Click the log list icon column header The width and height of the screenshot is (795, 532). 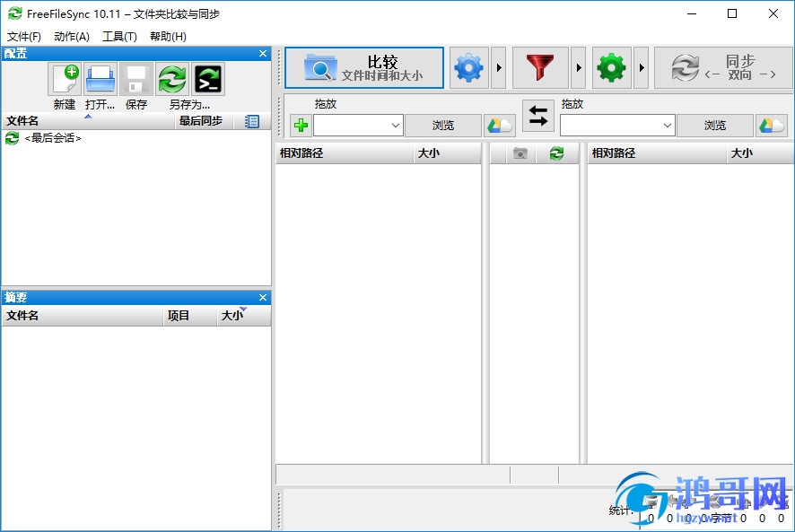pyautogui.click(x=252, y=121)
